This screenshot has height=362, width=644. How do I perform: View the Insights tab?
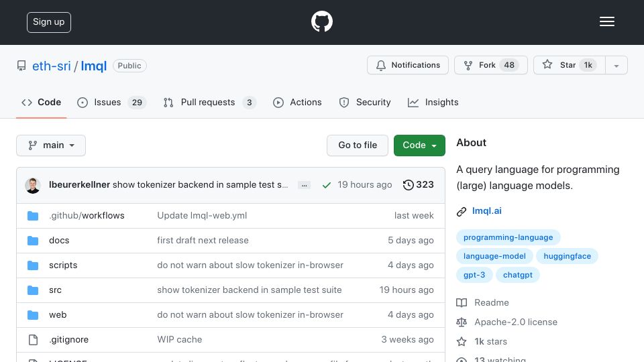pyautogui.click(x=433, y=103)
